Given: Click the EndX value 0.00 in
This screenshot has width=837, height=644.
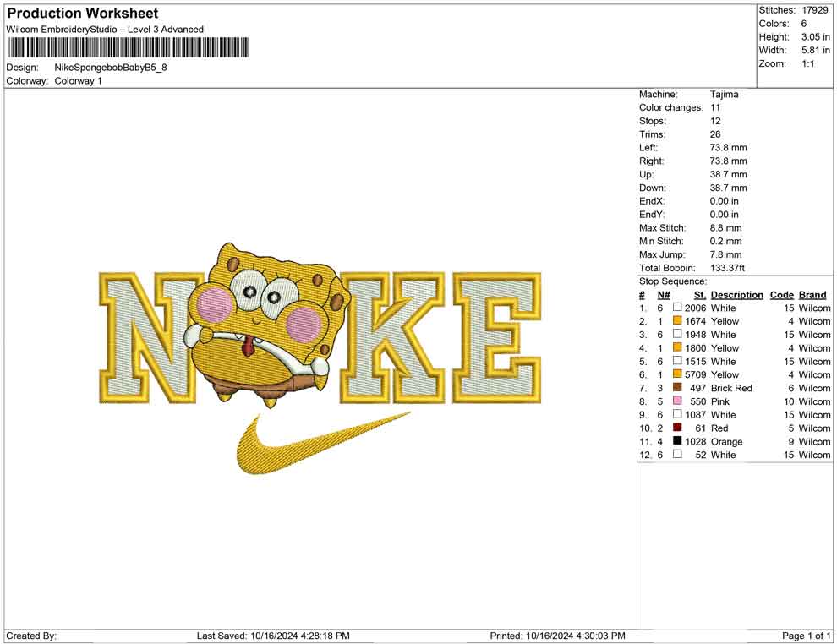Looking at the screenshot, I should (x=724, y=201).
